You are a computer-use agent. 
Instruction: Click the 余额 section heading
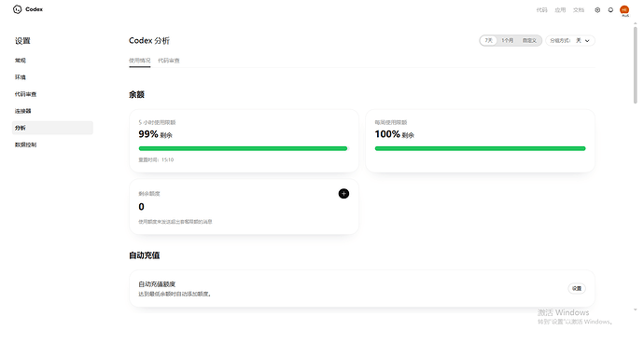point(137,95)
